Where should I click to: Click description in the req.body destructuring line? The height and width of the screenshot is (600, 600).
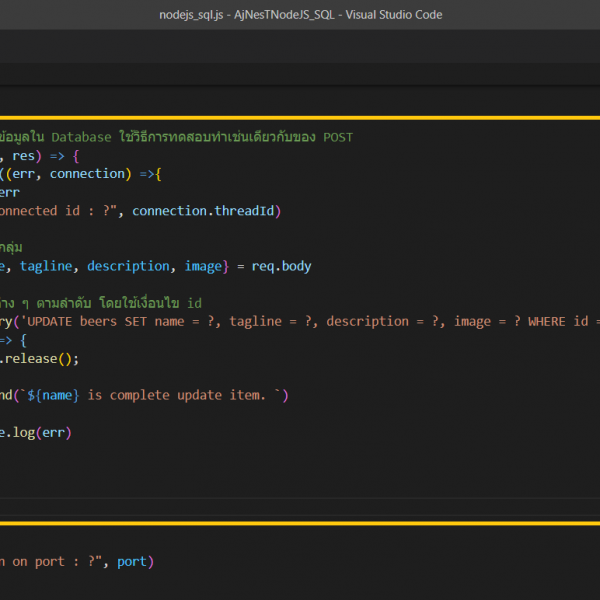click(128, 266)
